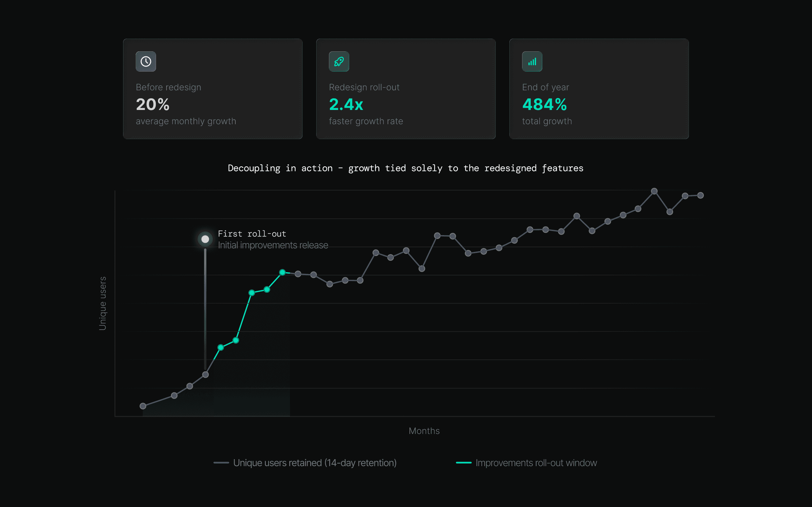Viewport: 812px width, 507px height.
Task: Click the clock icon in Before redesign card
Action: [146, 61]
